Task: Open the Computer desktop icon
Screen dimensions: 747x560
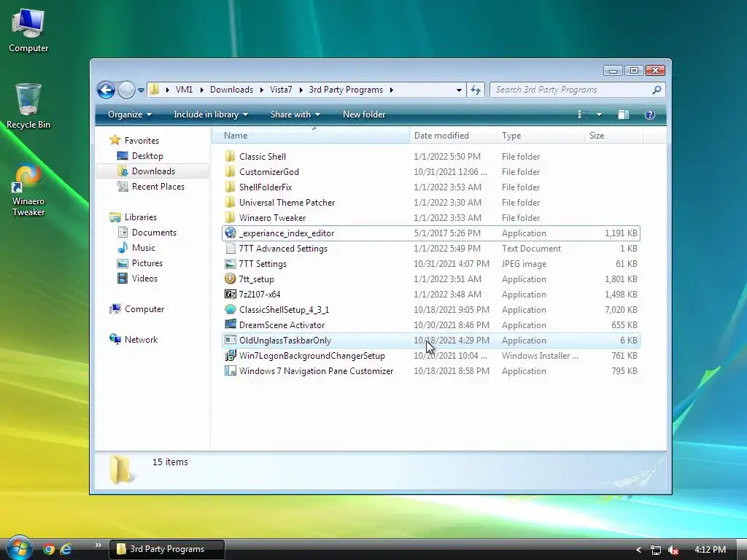Action: coord(28,30)
